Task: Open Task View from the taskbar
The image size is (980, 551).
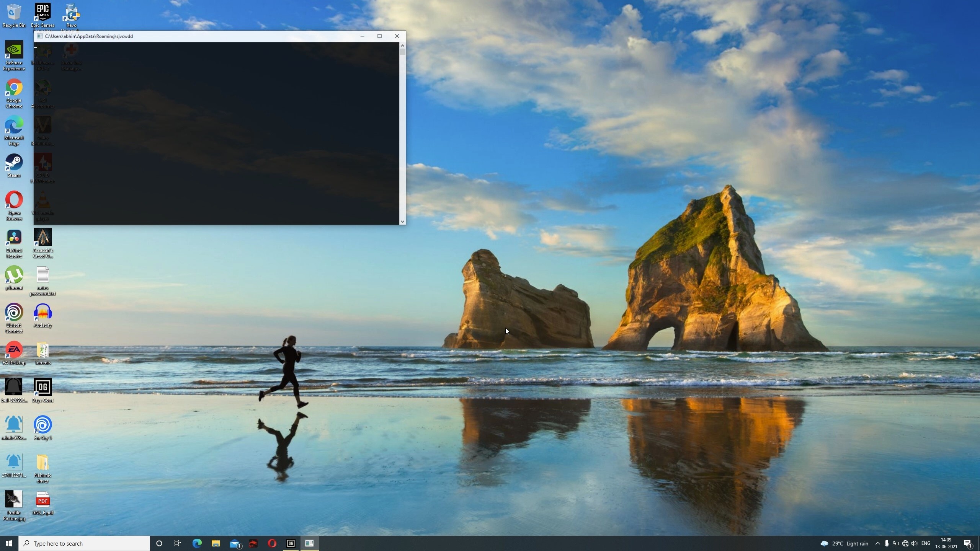Action: 178,543
